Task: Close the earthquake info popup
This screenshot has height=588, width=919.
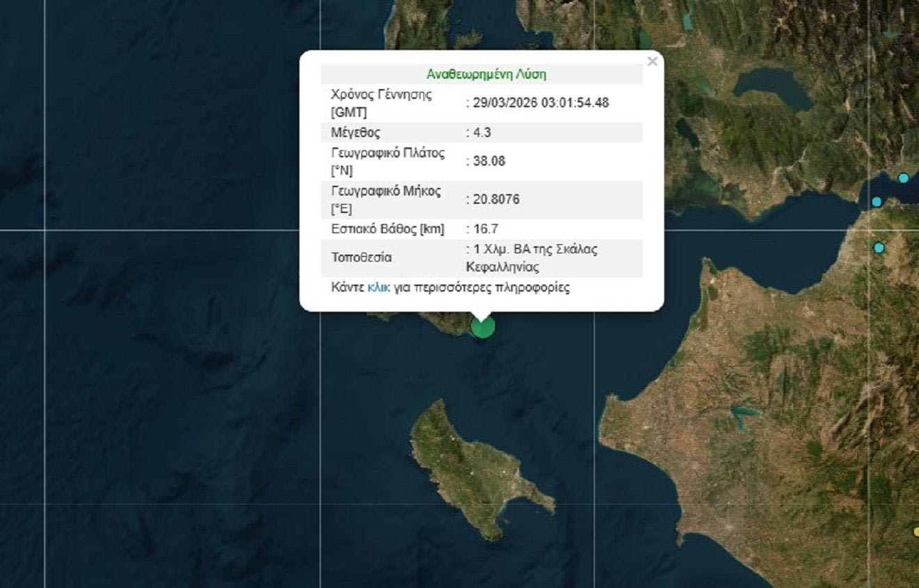Action: click(x=652, y=62)
